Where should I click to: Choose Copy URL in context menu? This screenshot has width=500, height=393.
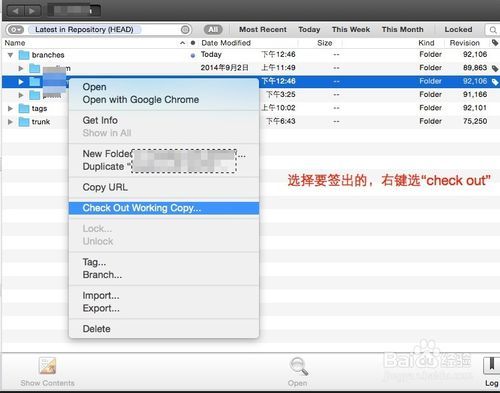coord(105,187)
